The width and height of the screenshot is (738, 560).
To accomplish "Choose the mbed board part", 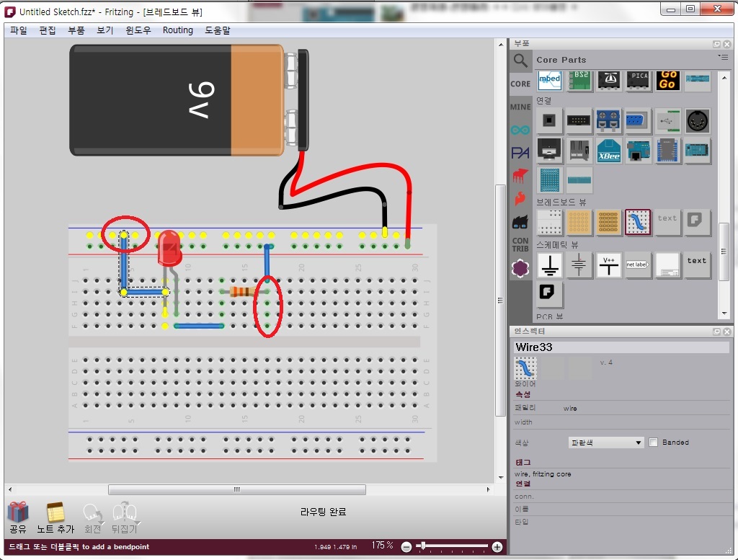I will click(x=550, y=80).
